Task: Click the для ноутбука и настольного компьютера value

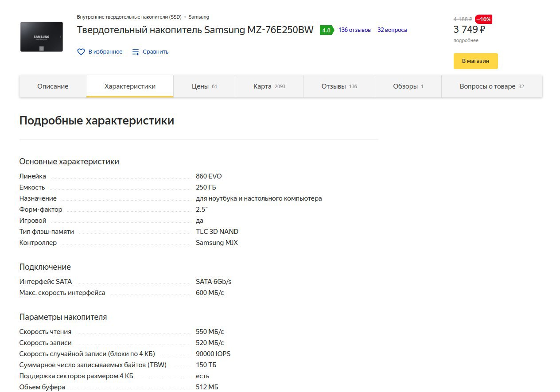Action: point(259,198)
